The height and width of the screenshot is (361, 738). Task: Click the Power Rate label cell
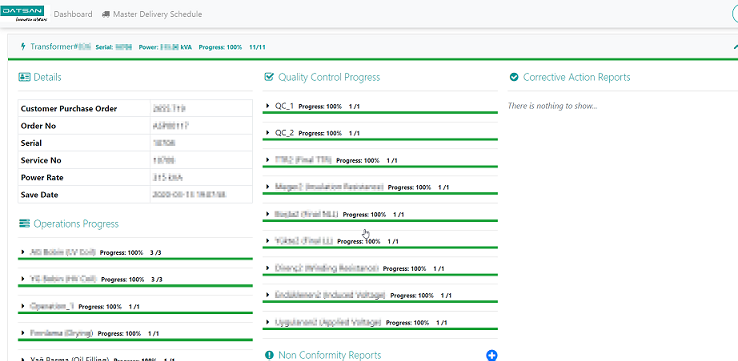click(x=84, y=178)
